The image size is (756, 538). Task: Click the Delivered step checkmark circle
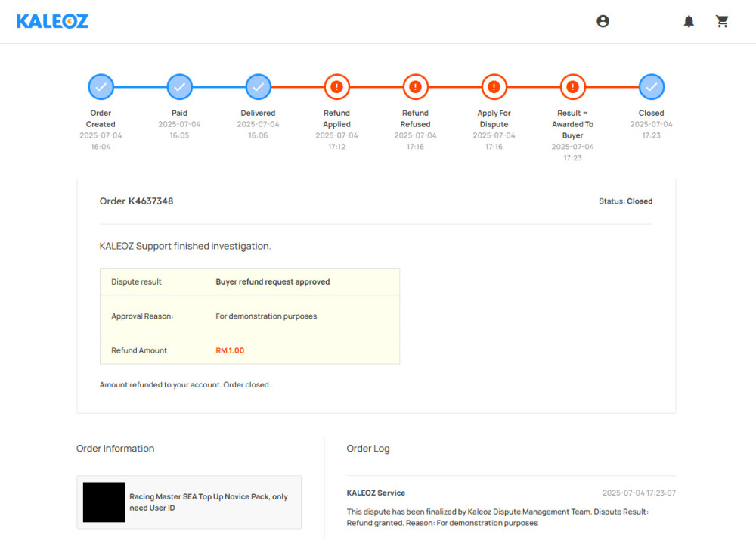click(x=258, y=87)
